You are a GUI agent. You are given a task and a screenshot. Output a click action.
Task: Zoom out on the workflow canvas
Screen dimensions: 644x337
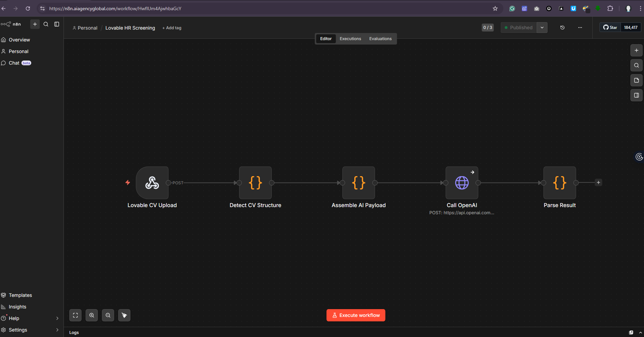108,315
